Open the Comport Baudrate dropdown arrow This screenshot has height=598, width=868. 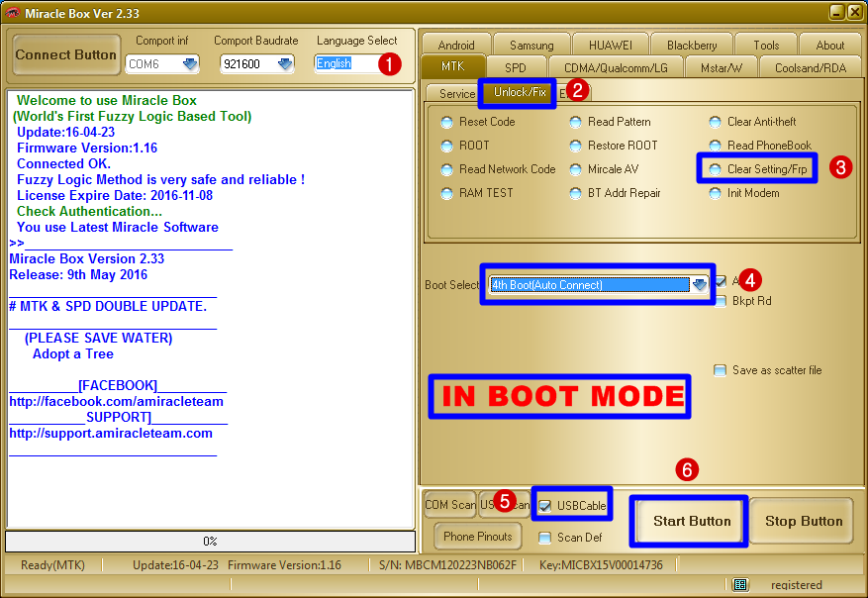tap(285, 64)
